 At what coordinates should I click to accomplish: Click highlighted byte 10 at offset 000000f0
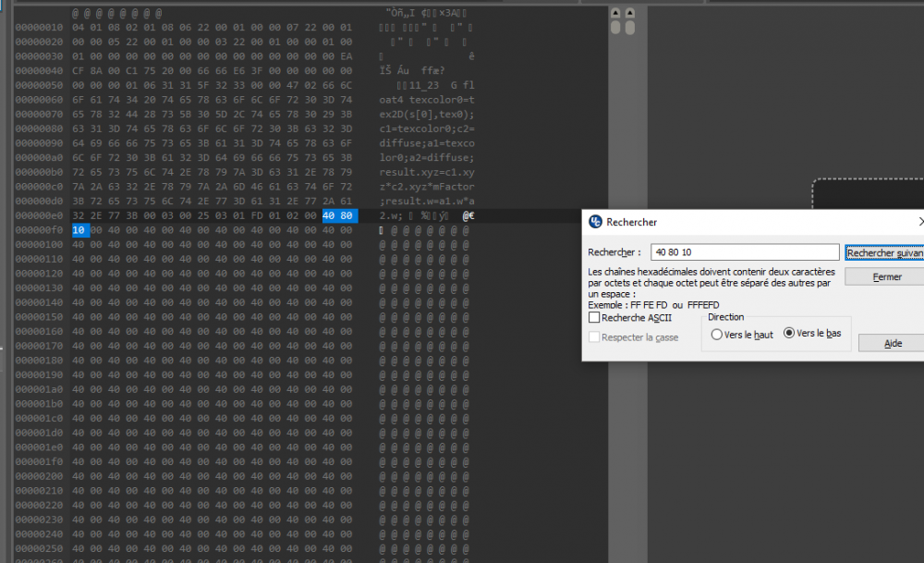point(79,229)
